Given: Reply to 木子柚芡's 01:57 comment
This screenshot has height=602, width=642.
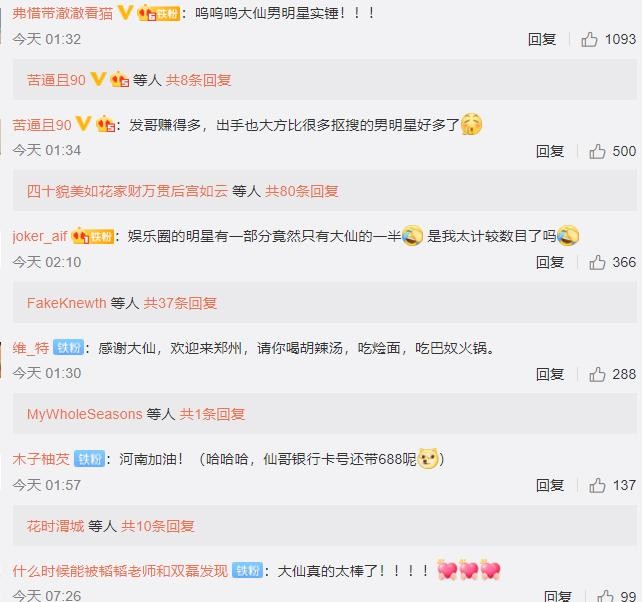Looking at the screenshot, I should click(x=550, y=485).
